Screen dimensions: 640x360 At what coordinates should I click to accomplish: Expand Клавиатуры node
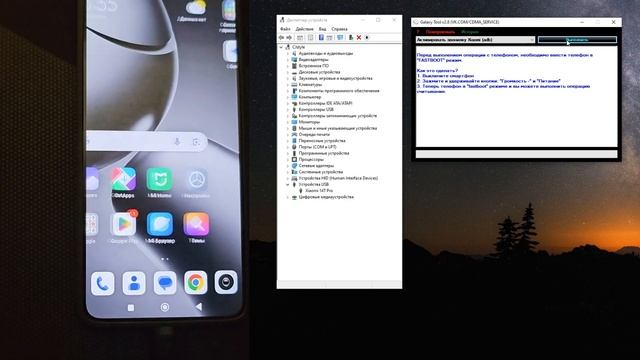288,84
